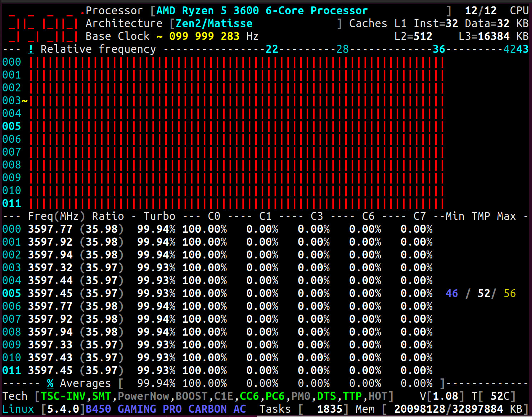The height and width of the screenshot is (417, 532).
Task: Click the C0 column header
Action: (214, 216)
